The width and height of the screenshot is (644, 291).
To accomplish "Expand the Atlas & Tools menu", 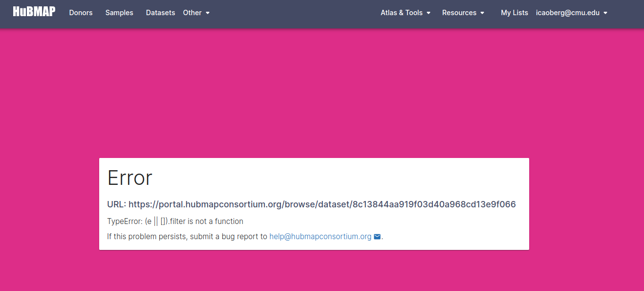I will coord(406,13).
